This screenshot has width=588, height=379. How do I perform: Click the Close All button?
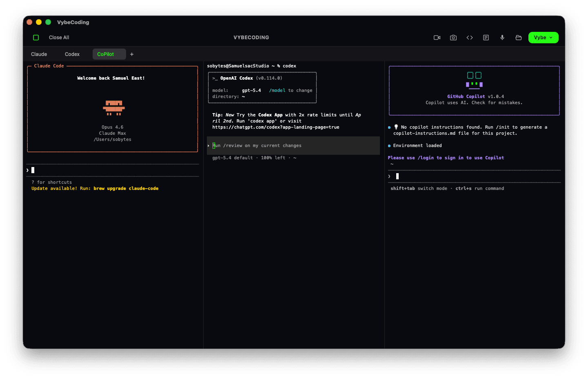point(58,37)
